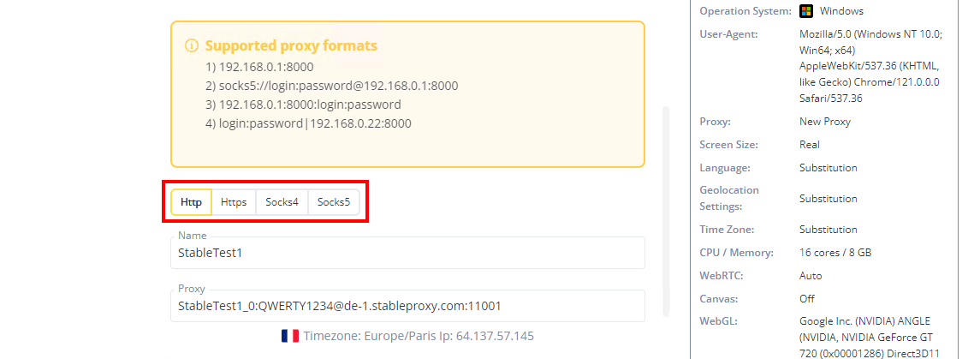This screenshot has height=359, width=980.
Task: Click the vertical scrollbar of the proxy form
Action: pyautogui.click(x=666, y=211)
